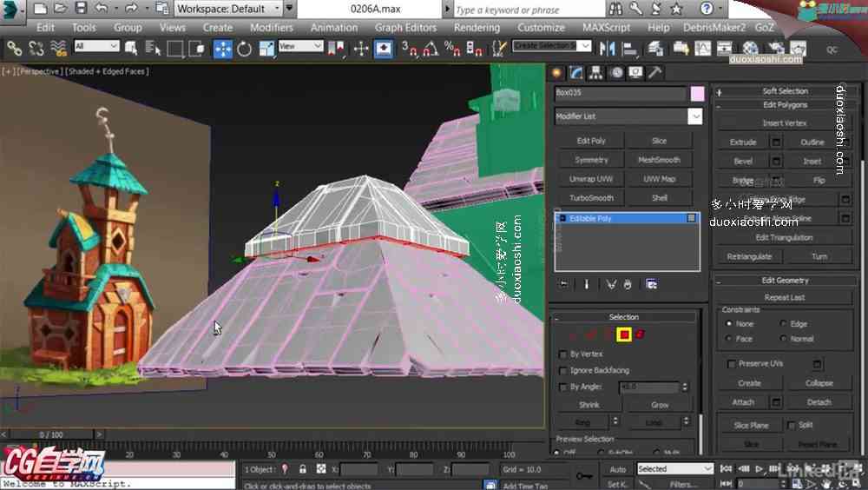Toggle Window/Crossing selection mode

(x=196, y=49)
